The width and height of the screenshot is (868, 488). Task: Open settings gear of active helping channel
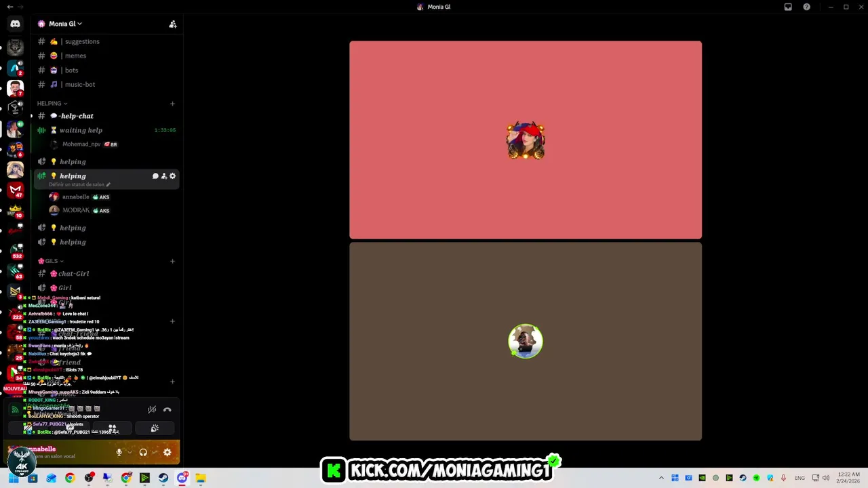(172, 176)
